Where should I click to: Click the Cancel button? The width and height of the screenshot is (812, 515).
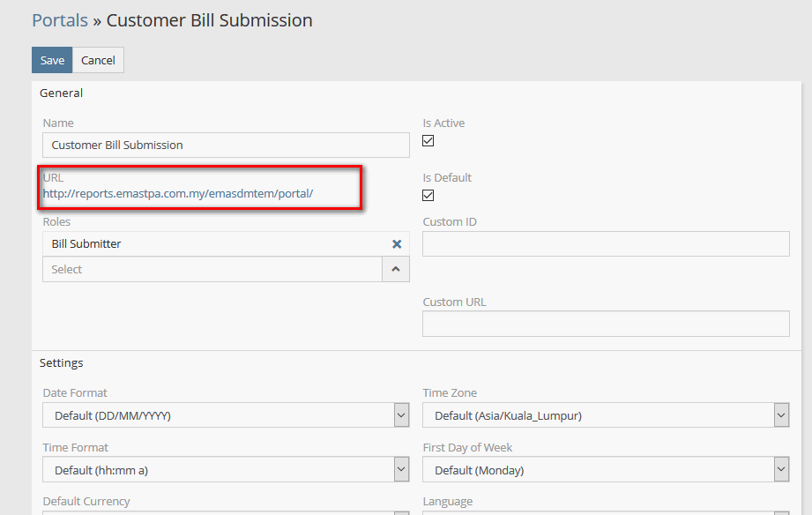pyautogui.click(x=98, y=60)
